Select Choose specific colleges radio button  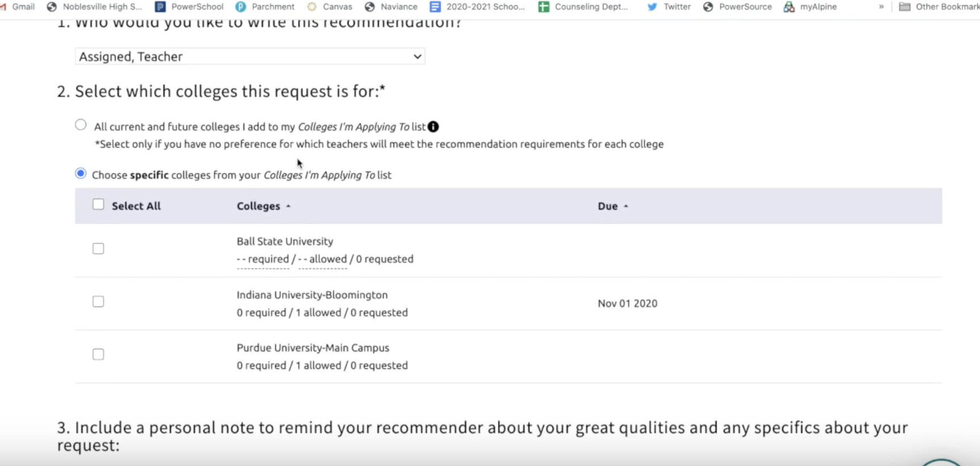(x=81, y=174)
